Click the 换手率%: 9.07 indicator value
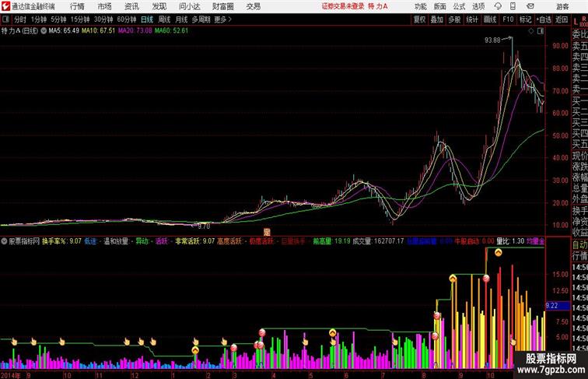The height and width of the screenshot is (379, 588). [61, 241]
